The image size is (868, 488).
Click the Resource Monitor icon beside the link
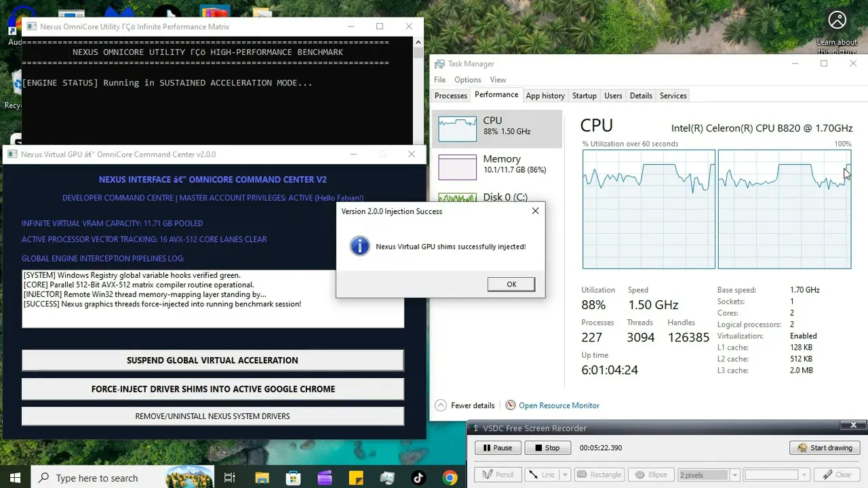tap(511, 405)
